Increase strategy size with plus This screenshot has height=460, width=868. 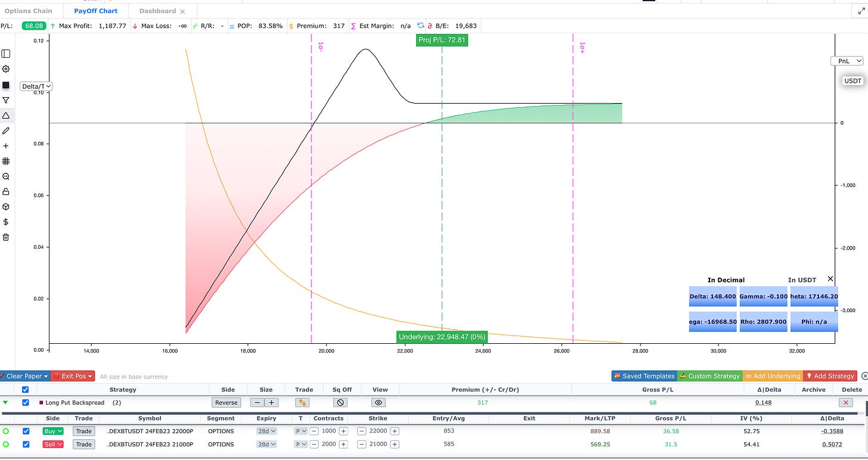pyautogui.click(x=271, y=403)
